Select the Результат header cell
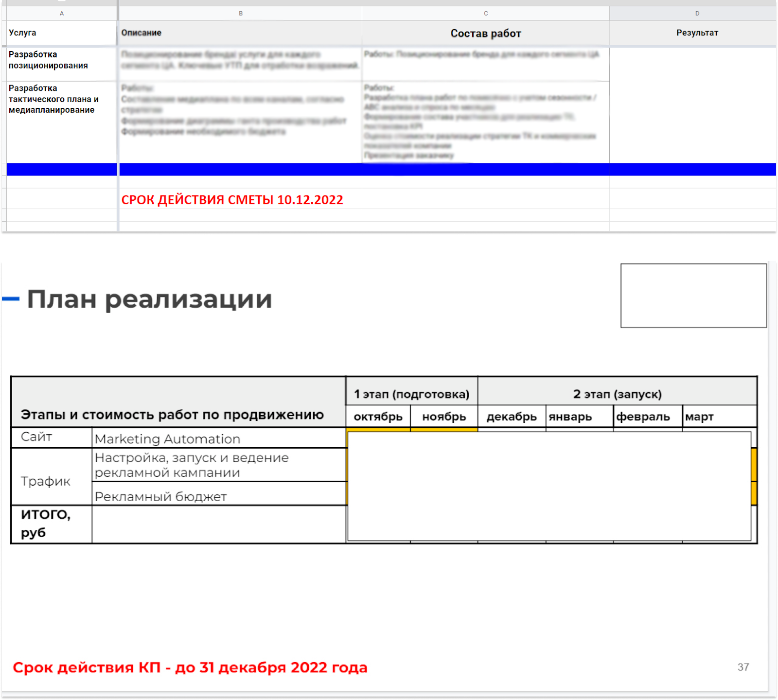The height and width of the screenshot is (700, 778). point(697,33)
